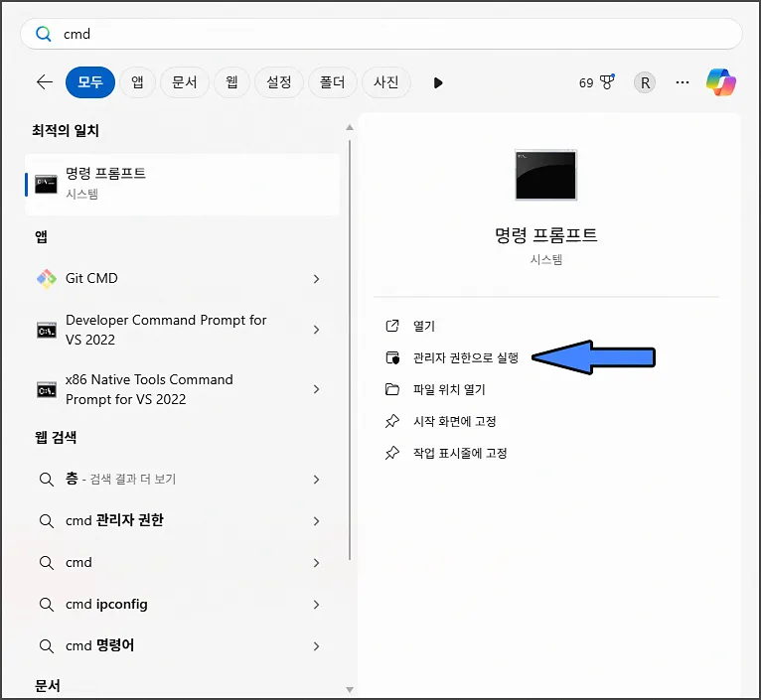Image resolution: width=761 pixels, height=700 pixels.
Task: Click the search magnifier icon
Action: 43,34
